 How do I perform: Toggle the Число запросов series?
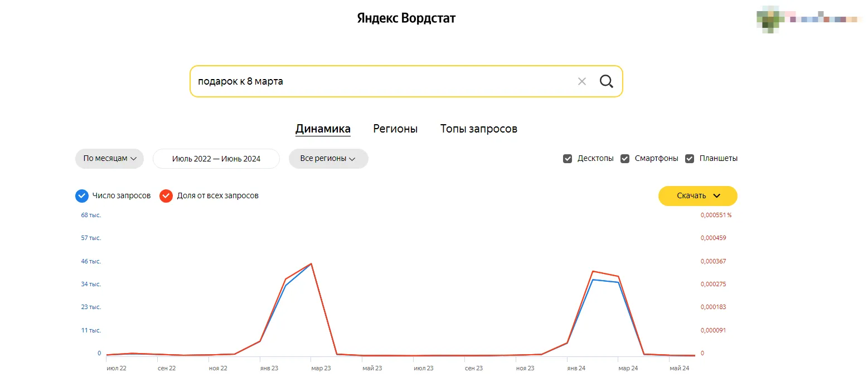click(82, 196)
